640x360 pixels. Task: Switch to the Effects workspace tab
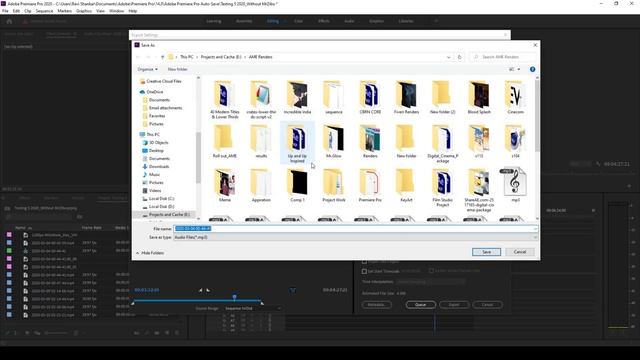tap(324, 21)
